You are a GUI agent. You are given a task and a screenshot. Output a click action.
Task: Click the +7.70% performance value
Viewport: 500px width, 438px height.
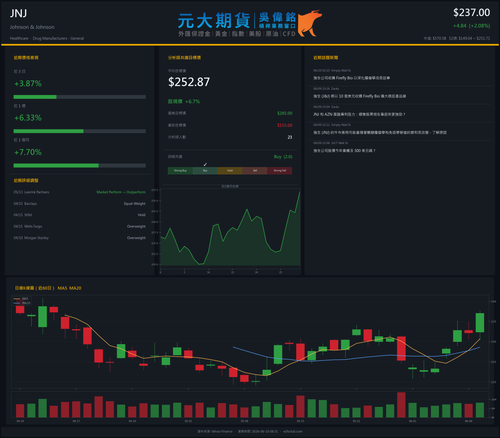pos(28,152)
